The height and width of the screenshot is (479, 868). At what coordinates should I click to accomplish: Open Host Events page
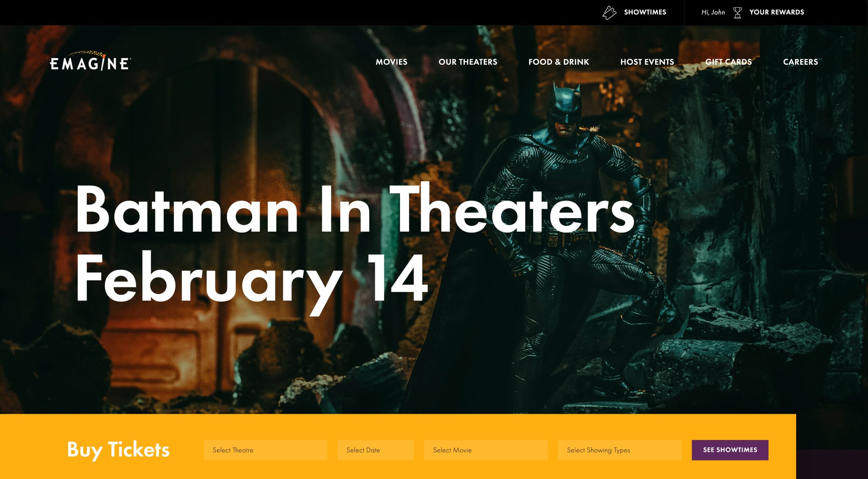(647, 62)
